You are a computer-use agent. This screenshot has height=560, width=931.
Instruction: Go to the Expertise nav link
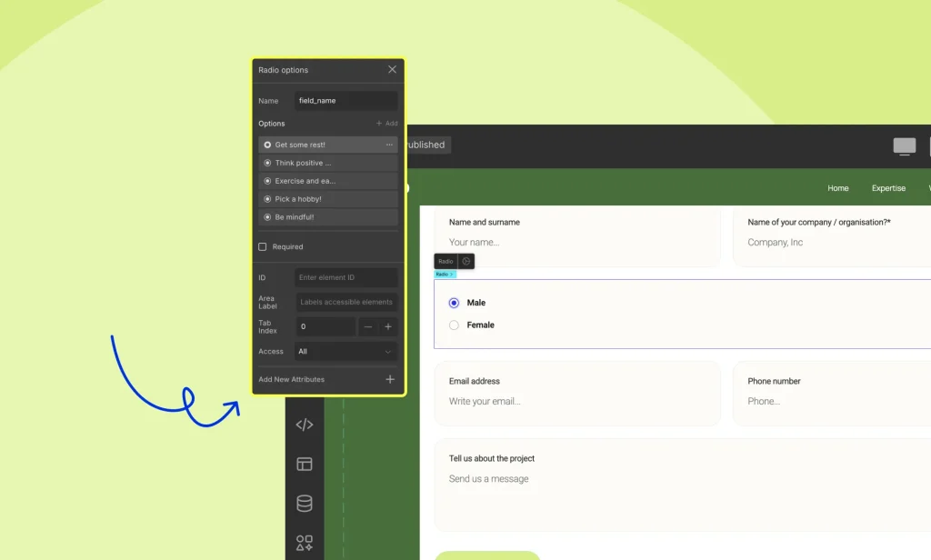tap(888, 188)
